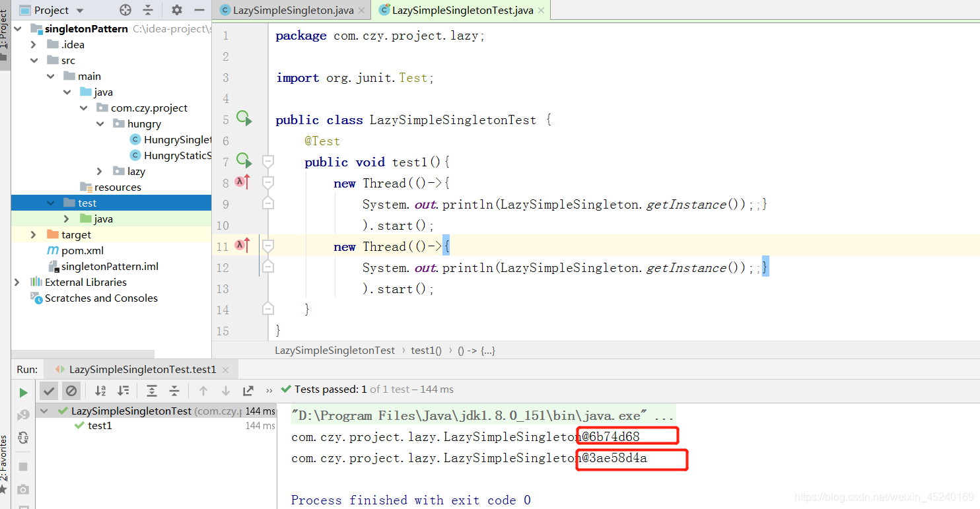Image resolution: width=980 pixels, height=509 pixels.
Task: Select the HungrySinglet... class file
Action: click(170, 139)
